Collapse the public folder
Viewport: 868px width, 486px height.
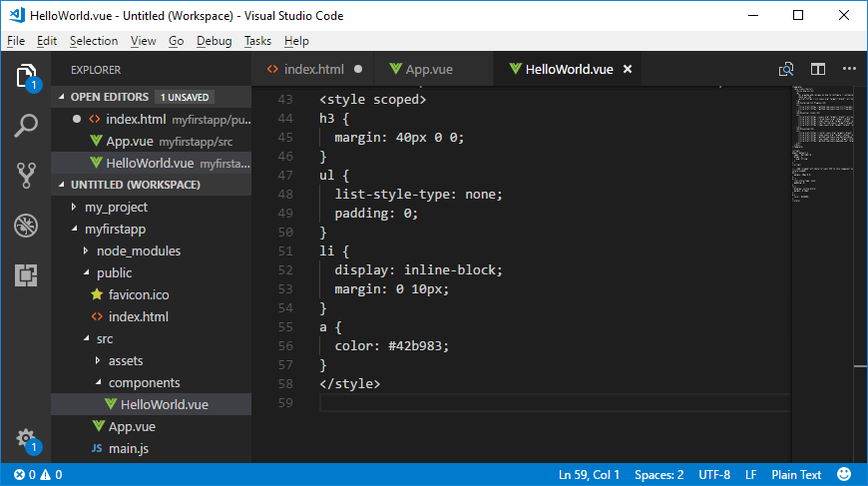(87, 272)
